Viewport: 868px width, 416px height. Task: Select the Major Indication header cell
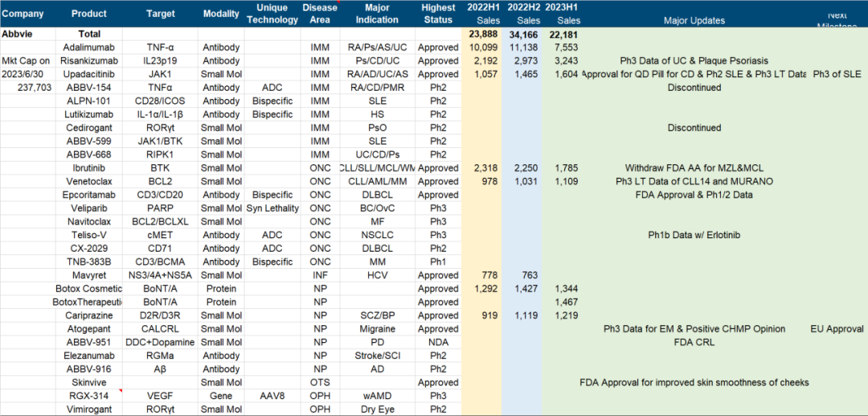pos(377,14)
